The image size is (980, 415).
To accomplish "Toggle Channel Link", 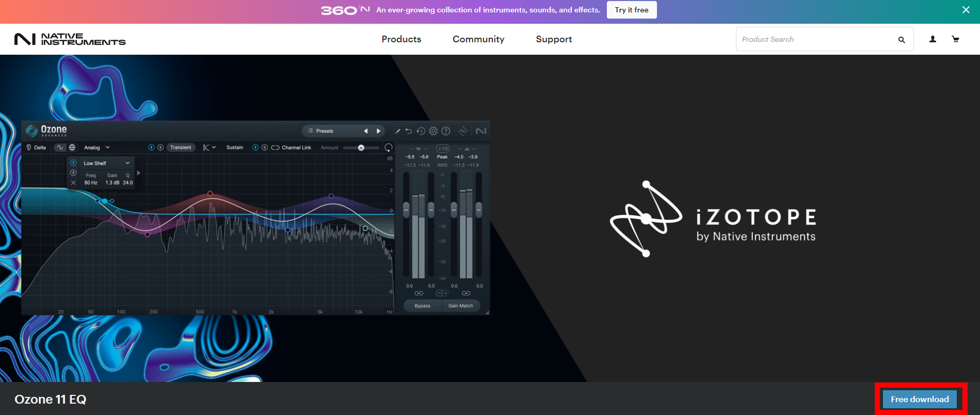I will tap(291, 148).
